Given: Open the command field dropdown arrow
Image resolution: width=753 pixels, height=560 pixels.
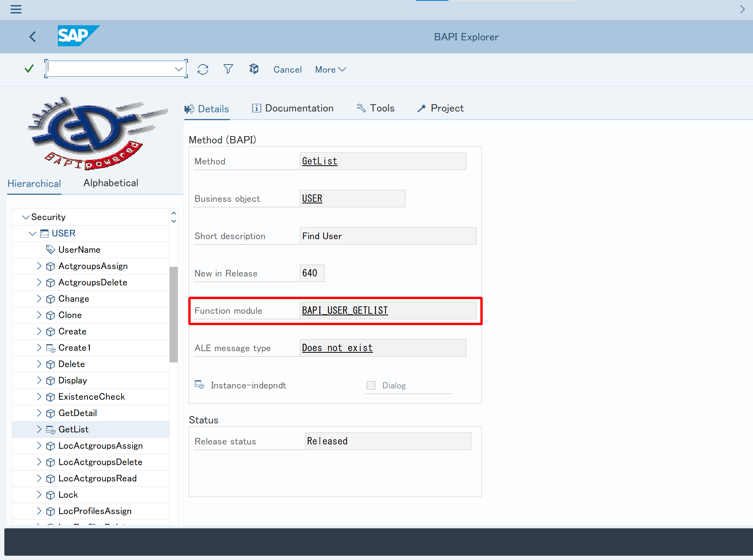Looking at the screenshot, I should (179, 69).
